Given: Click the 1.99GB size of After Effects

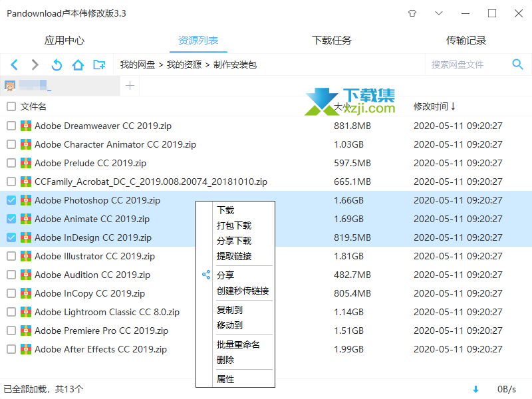Looking at the screenshot, I should 348,350.
